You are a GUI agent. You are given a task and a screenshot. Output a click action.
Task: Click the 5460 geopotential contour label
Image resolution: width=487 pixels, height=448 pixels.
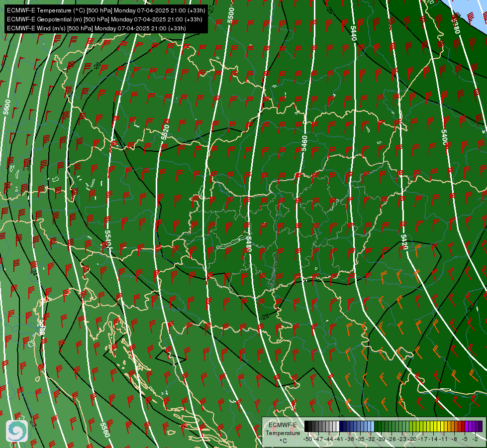coord(304,143)
